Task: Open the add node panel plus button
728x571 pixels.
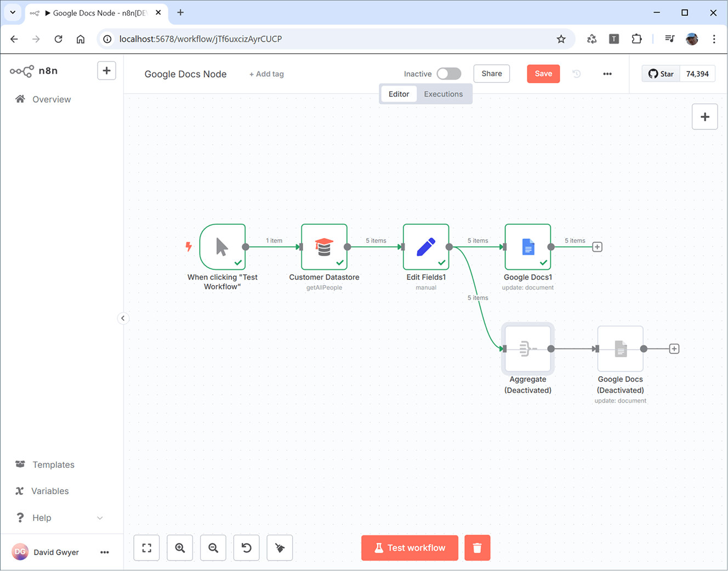Action: [x=705, y=117]
